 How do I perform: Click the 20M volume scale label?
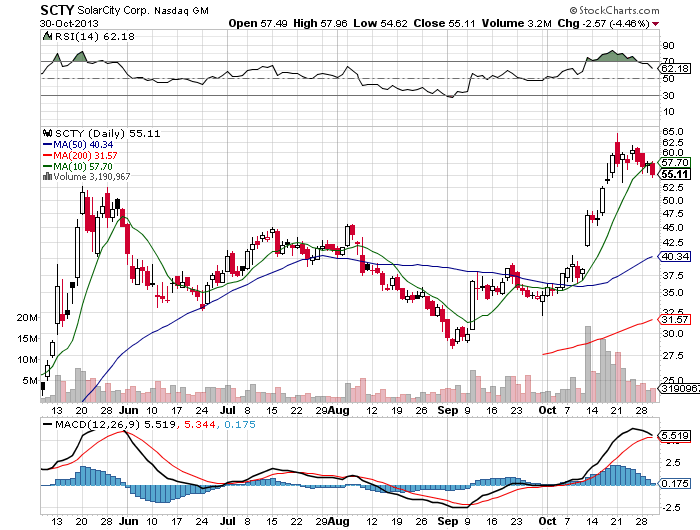click(27, 317)
